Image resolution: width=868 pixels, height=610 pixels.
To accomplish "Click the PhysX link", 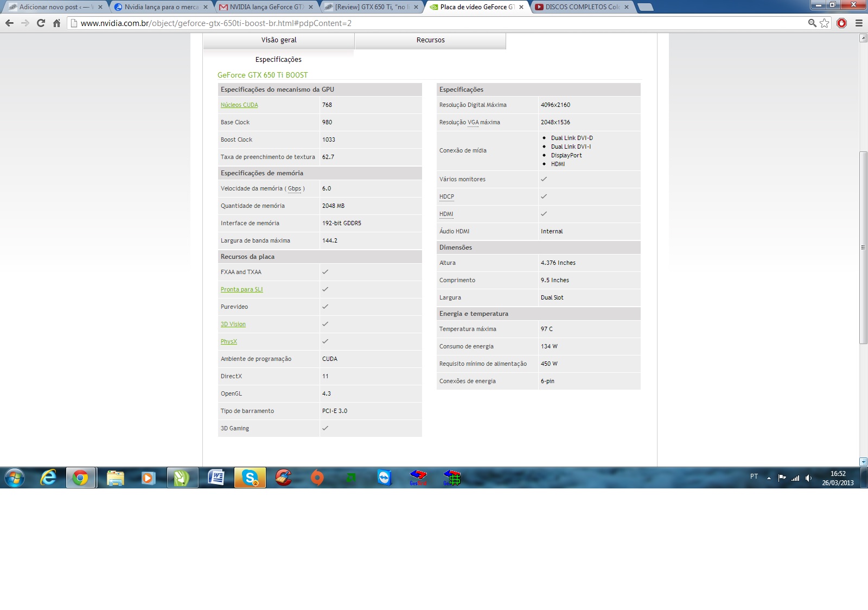I will click(x=228, y=342).
